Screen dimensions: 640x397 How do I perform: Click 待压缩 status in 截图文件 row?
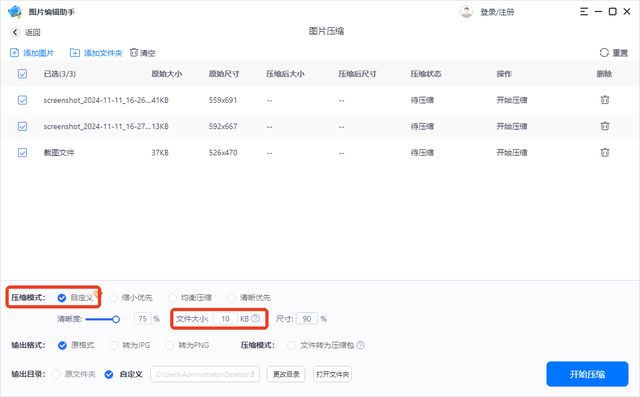pyautogui.click(x=422, y=153)
